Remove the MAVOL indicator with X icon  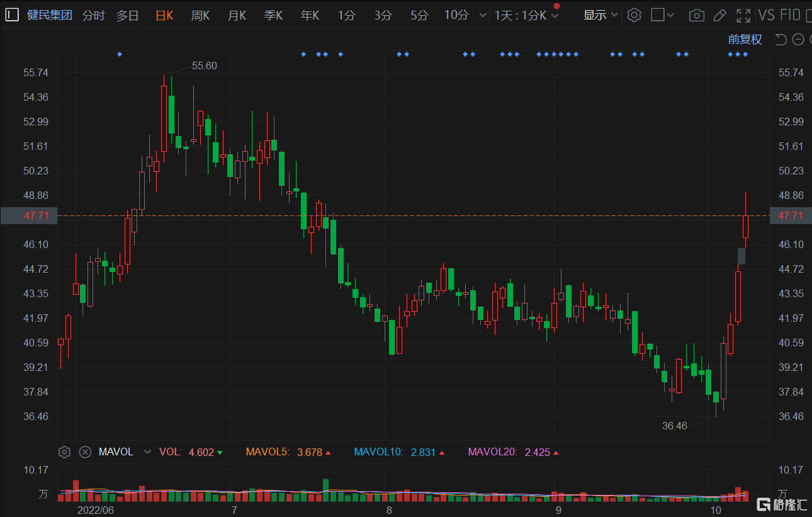pyautogui.click(x=85, y=452)
